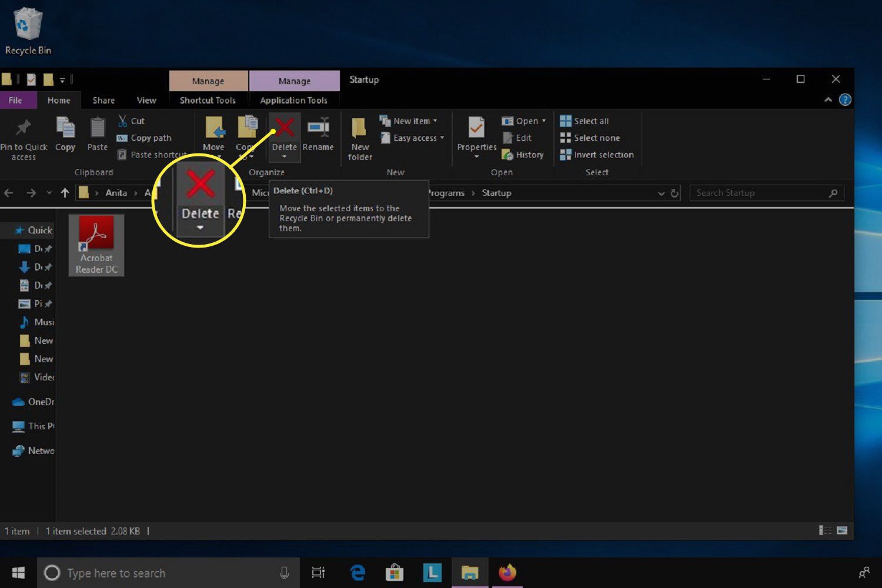This screenshot has height=588, width=882.
Task: Click the Pin to Quick access icon
Action: point(24,128)
